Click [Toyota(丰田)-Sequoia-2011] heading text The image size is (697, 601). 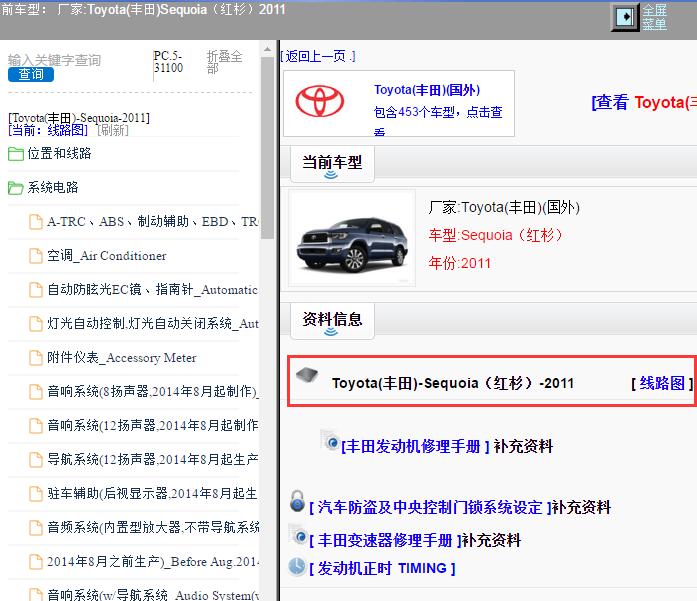click(x=79, y=118)
